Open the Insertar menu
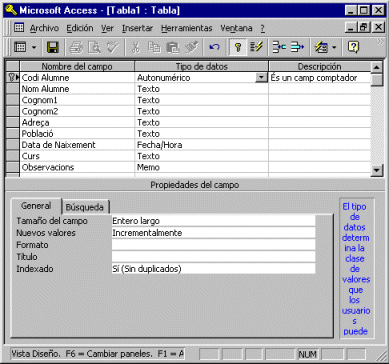This screenshot has height=364, width=389. pyautogui.click(x=137, y=28)
